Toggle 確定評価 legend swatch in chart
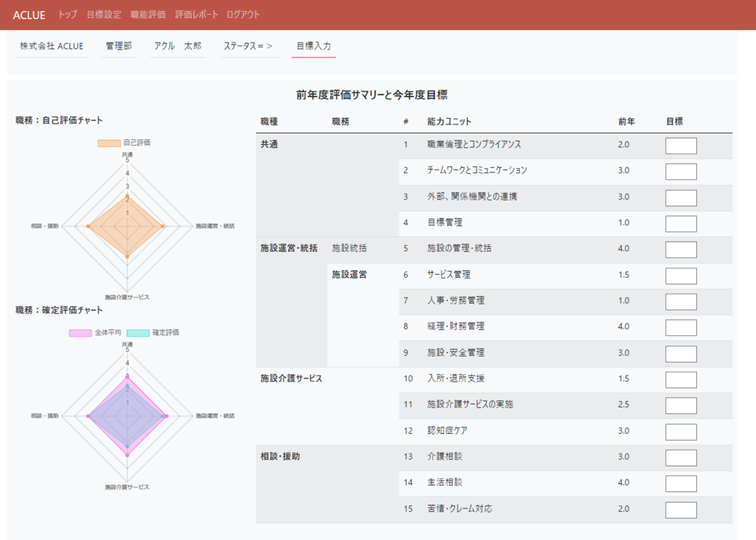756x540 pixels. click(x=138, y=333)
